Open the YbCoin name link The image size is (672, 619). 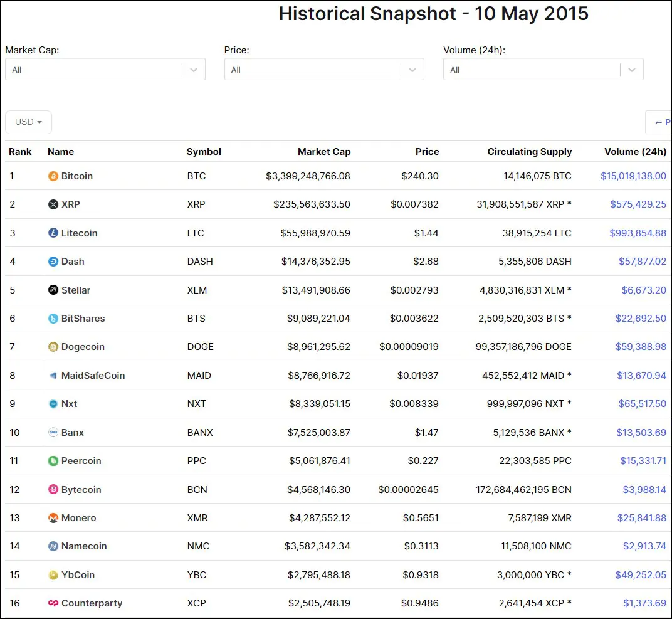(x=78, y=575)
